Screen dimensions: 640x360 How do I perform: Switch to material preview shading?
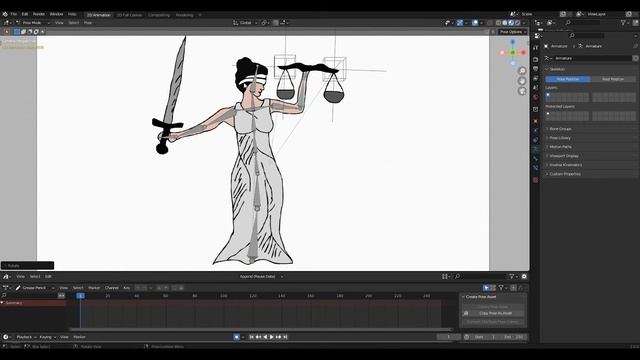511,23
